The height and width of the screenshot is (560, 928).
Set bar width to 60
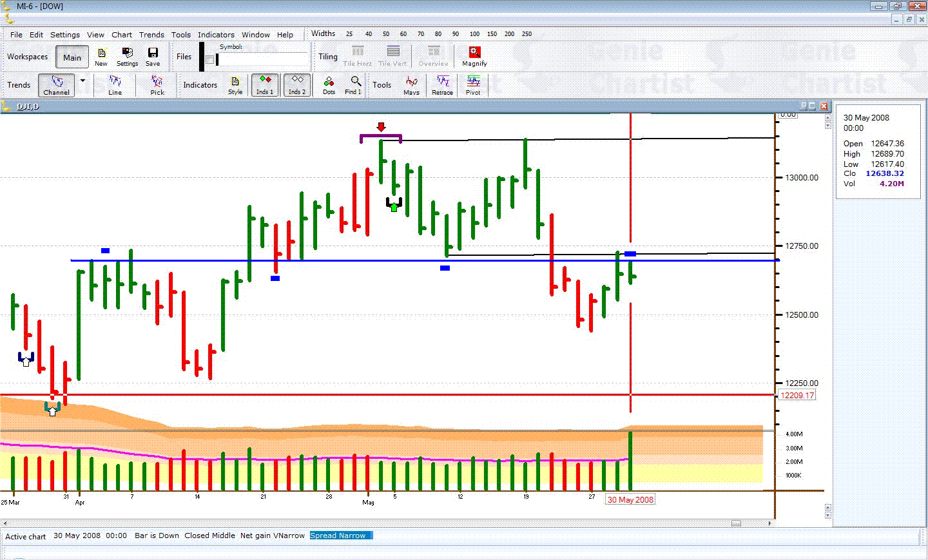pyautogui.click(x=403, y=34)
